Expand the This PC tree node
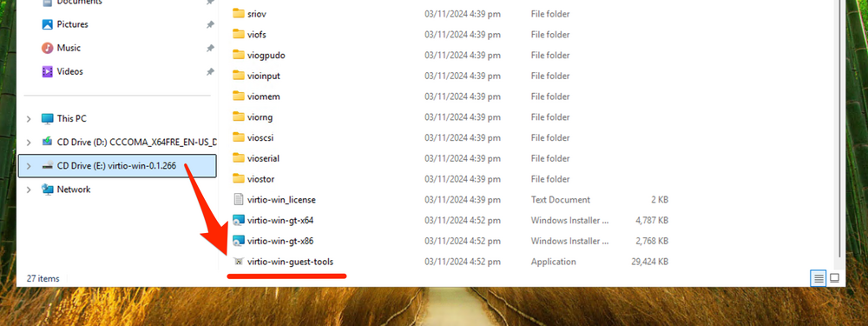 [x=29, y=118]
